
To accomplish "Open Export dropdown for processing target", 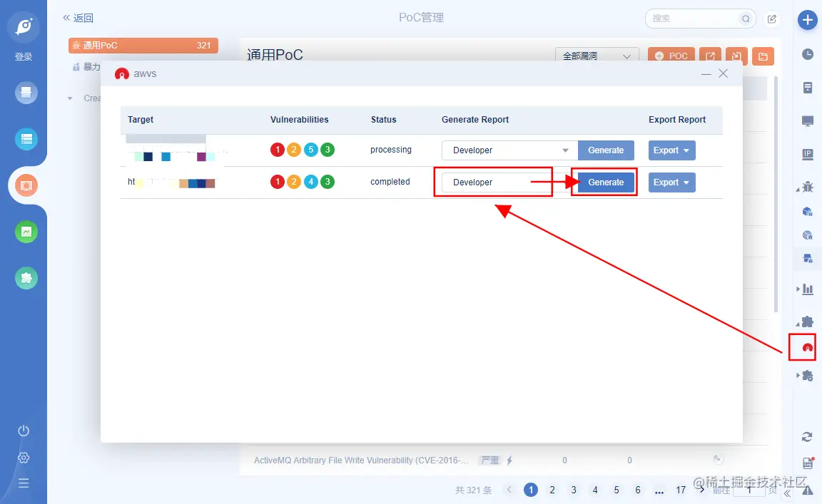I will coord(671,150).
